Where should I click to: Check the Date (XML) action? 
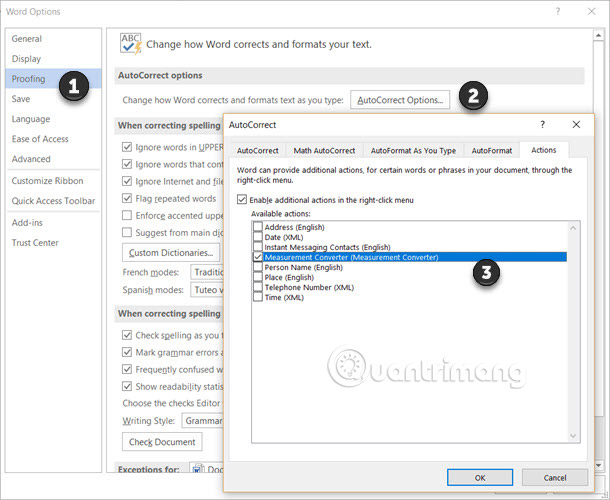click(258, 237)
